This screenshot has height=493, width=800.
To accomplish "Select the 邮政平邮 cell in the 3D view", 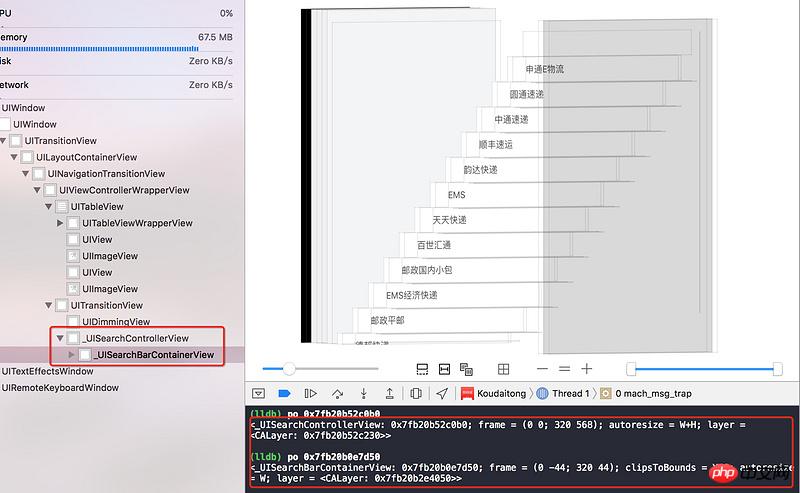I will (x=387, y=320).
